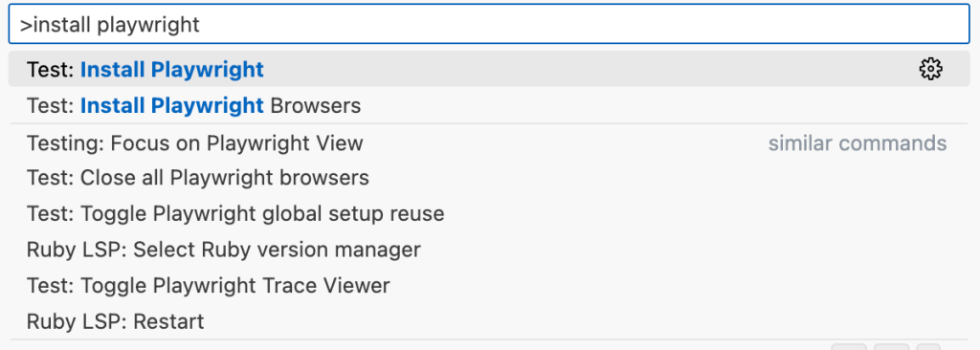Screen dimensions: 980x350
Task: Run the 'Test: Install Playwright' command
Action: [x=489, y=69]
